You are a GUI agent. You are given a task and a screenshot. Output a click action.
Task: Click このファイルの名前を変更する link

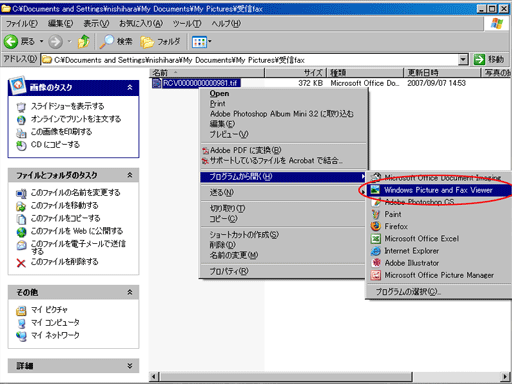point(75,193)
